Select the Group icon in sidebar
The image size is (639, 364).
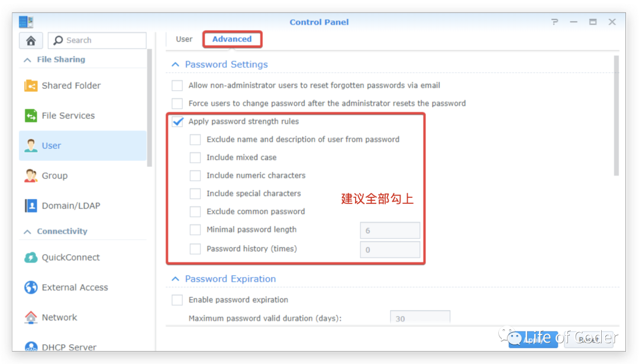tap(31, 175)
